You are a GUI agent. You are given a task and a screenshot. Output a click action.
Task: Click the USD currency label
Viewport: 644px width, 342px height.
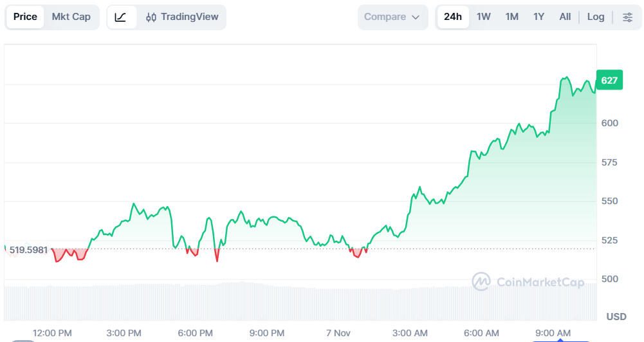coord(616,316)
